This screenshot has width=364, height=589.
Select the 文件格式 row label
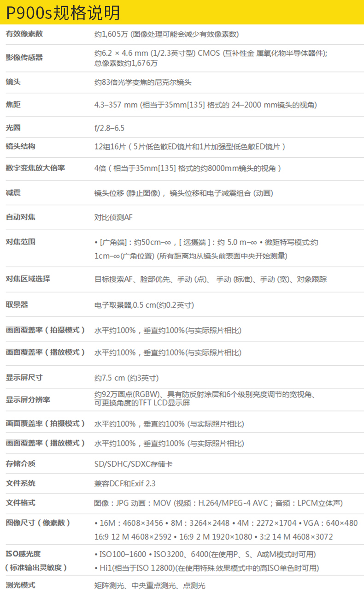pyautogui.click(x=20, y=503)
